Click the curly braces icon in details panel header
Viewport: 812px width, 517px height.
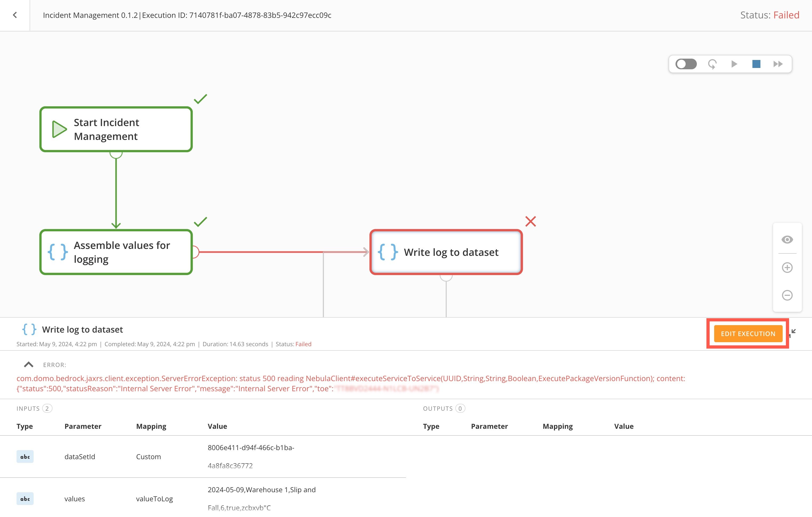coord(29,329)
